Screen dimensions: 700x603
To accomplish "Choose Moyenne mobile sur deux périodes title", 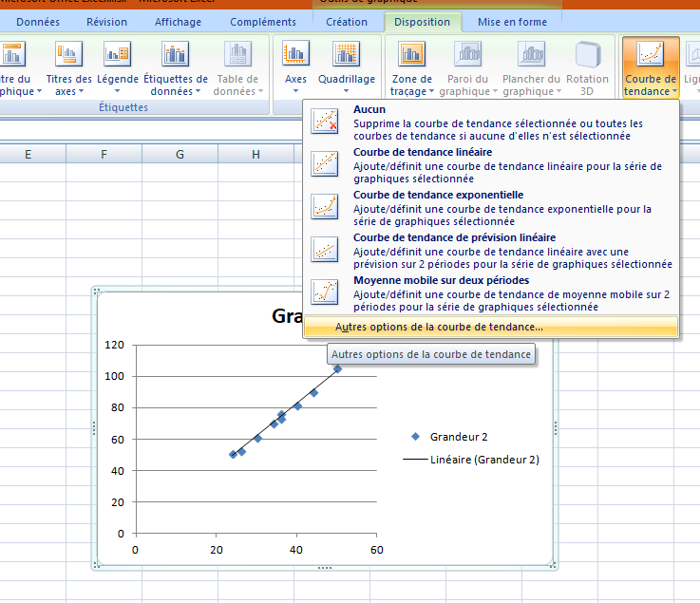I will pos(441,280).
